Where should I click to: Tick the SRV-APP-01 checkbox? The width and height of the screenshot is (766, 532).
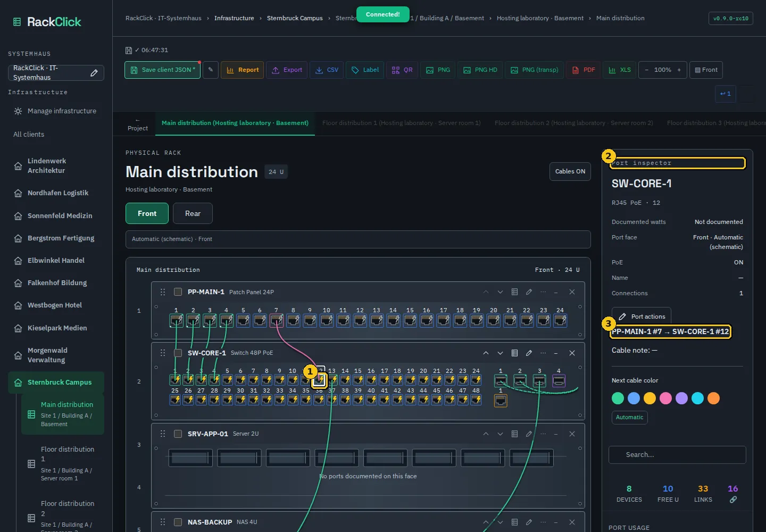click(178, 434)
